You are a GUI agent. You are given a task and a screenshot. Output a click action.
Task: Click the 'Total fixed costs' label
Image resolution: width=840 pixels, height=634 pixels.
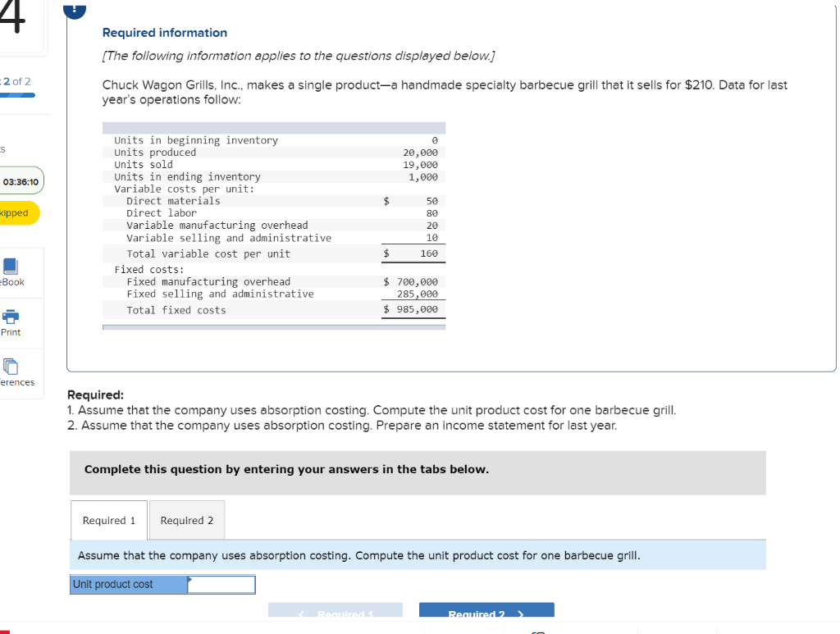pos(176,310)
